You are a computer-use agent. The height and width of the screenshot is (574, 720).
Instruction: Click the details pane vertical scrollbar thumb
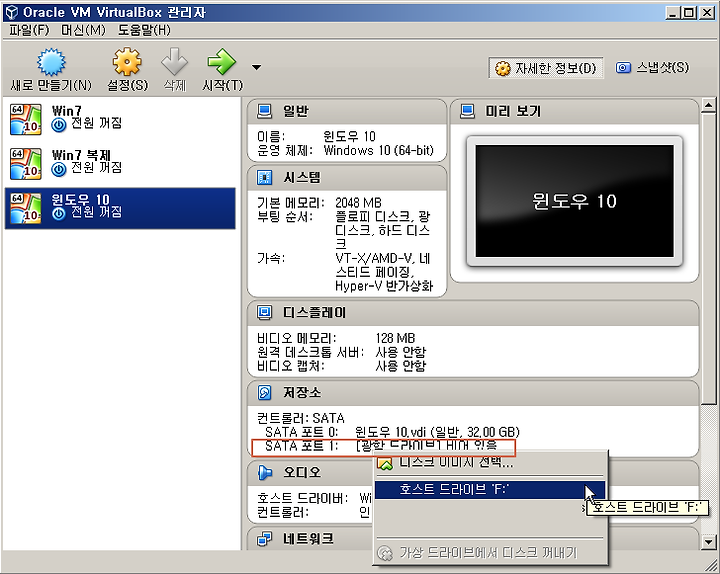pyautogui.click(x=709, y=259)
